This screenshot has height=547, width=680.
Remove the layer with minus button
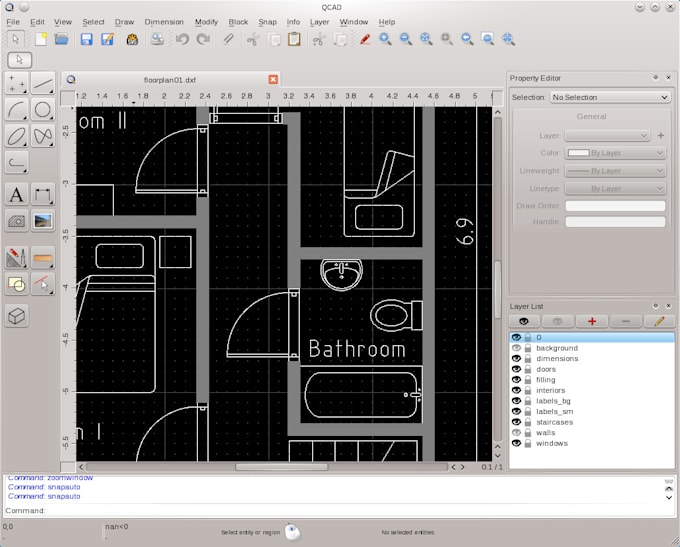pyautogui.click(x=625, y=321)
